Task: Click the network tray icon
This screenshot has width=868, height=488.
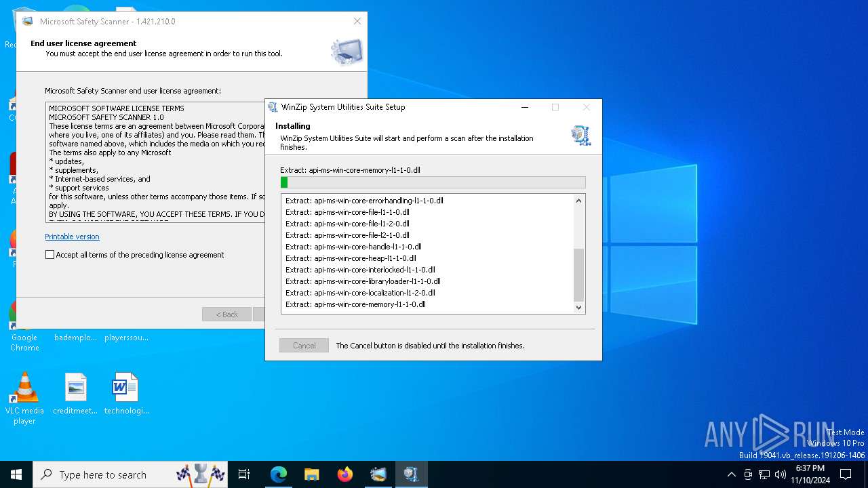Action: tap(764, 474)
